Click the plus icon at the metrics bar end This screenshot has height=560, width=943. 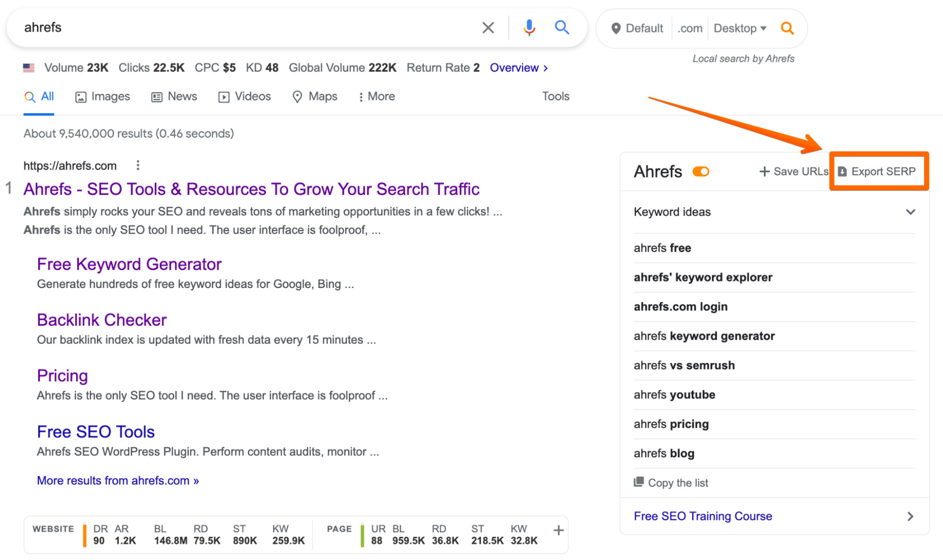558,530
